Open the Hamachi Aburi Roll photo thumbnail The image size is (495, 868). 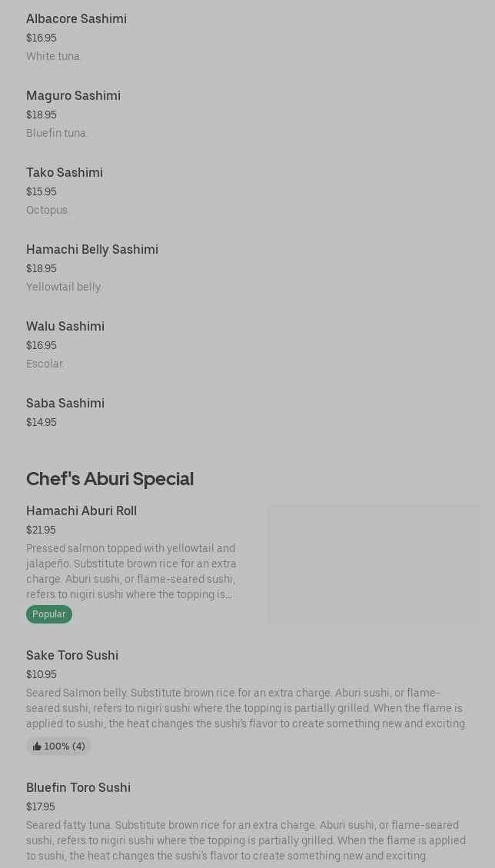pyautogui.click(x=374, y=564)
